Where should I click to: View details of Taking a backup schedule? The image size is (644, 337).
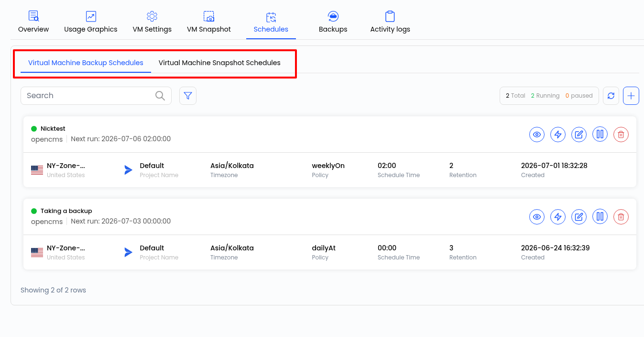point(537,217)
